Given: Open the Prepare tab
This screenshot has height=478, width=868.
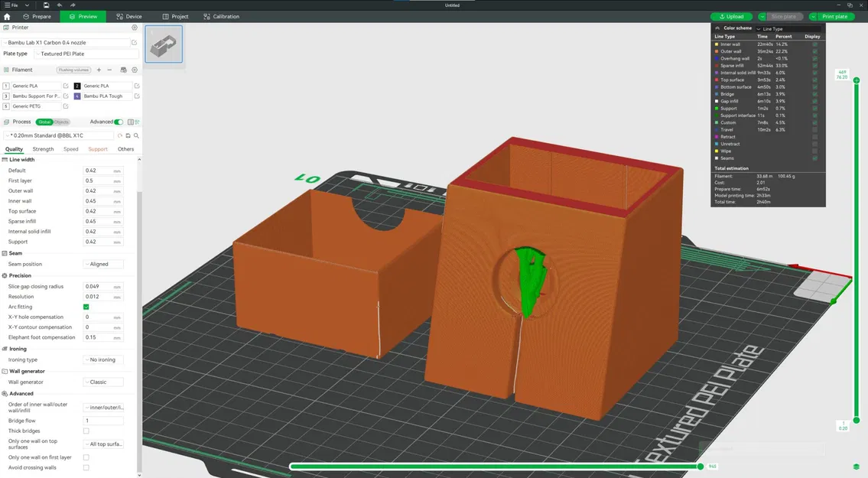Looking at the screenshot, I should pos(37,17).
